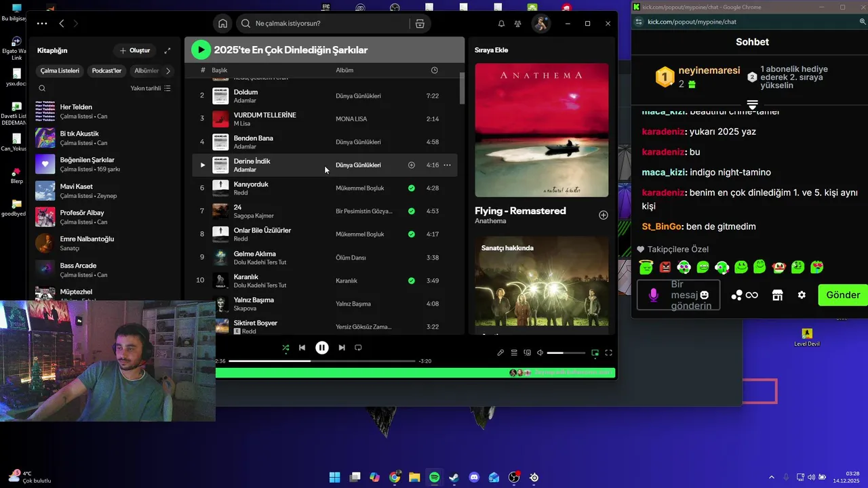Open the Anathema artist link

(490, 221)
